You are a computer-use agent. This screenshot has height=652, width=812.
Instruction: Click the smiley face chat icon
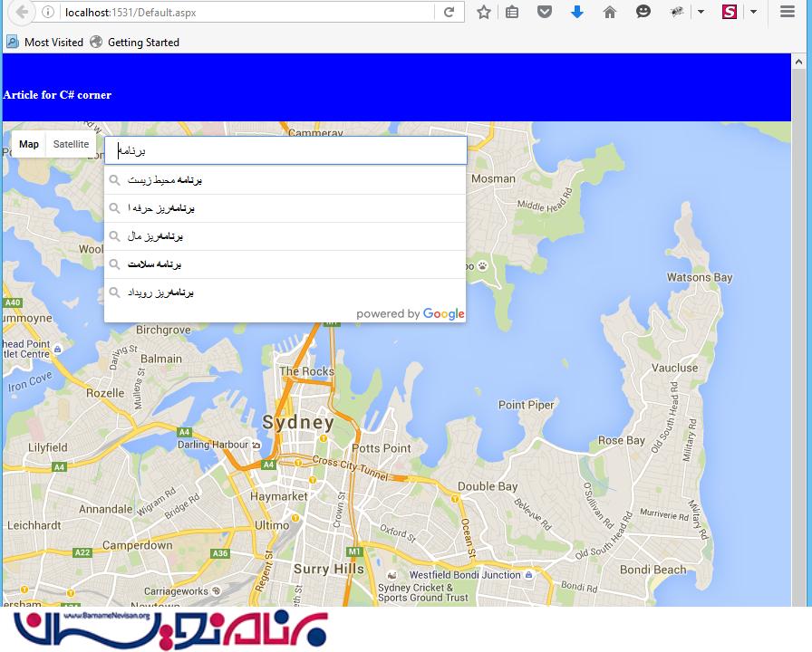(x=643, y=12)
